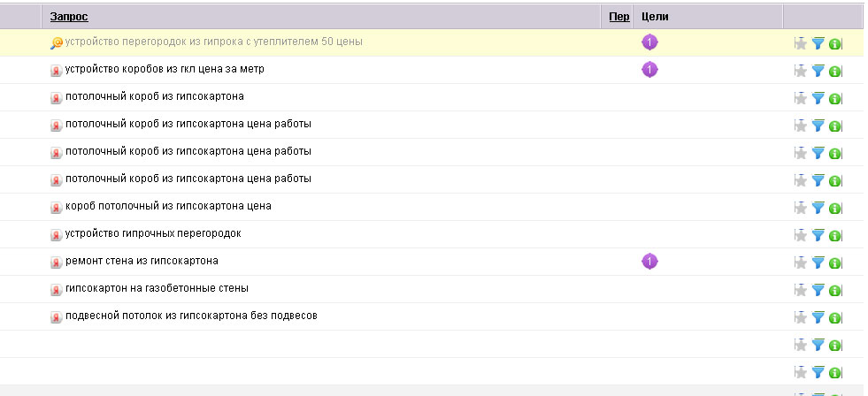Click the "Цели" column header
This screenshot has width=868, height=396.
tap(654, 17)
